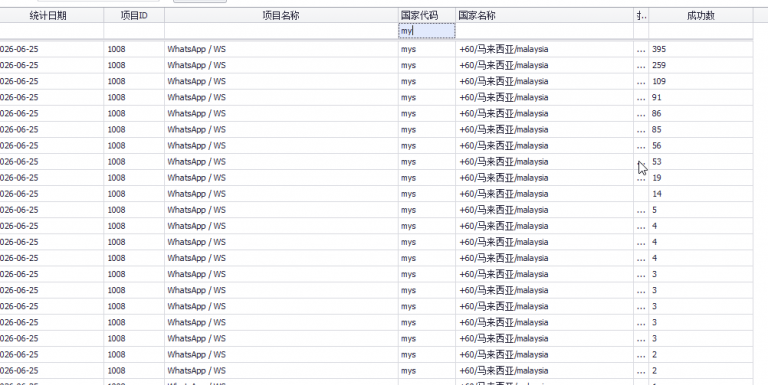Sort by the 成功数 column header
This screenshot has height=385, width=768.
701,16
